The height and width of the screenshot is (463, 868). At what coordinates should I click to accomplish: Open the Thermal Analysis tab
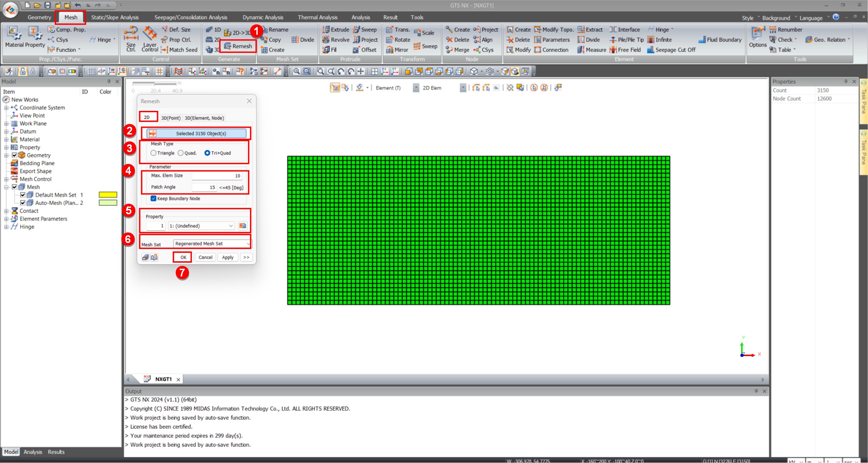click(317, 17)
